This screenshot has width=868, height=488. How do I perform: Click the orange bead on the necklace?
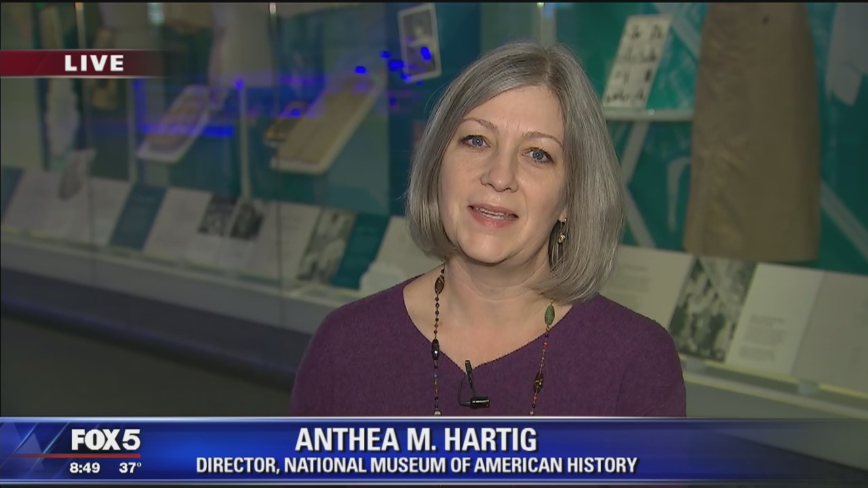439,285
